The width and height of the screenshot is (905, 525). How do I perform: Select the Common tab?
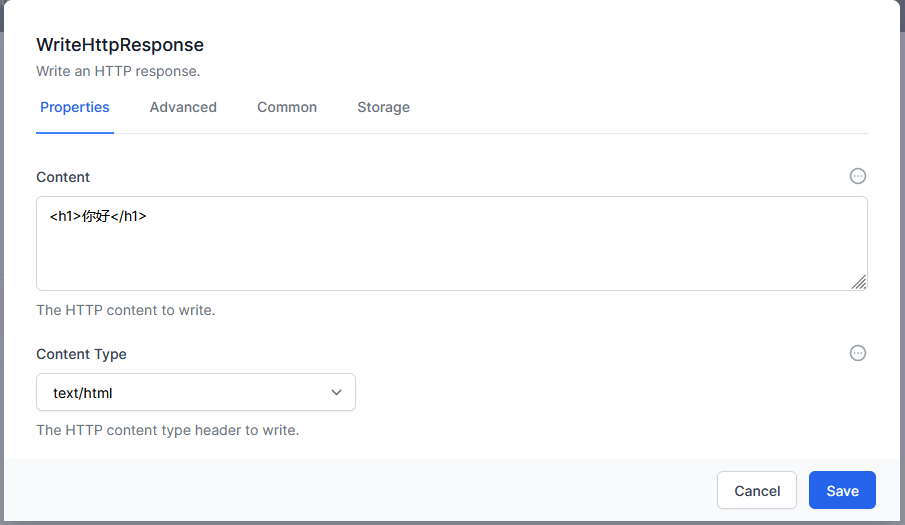[287, 107]
